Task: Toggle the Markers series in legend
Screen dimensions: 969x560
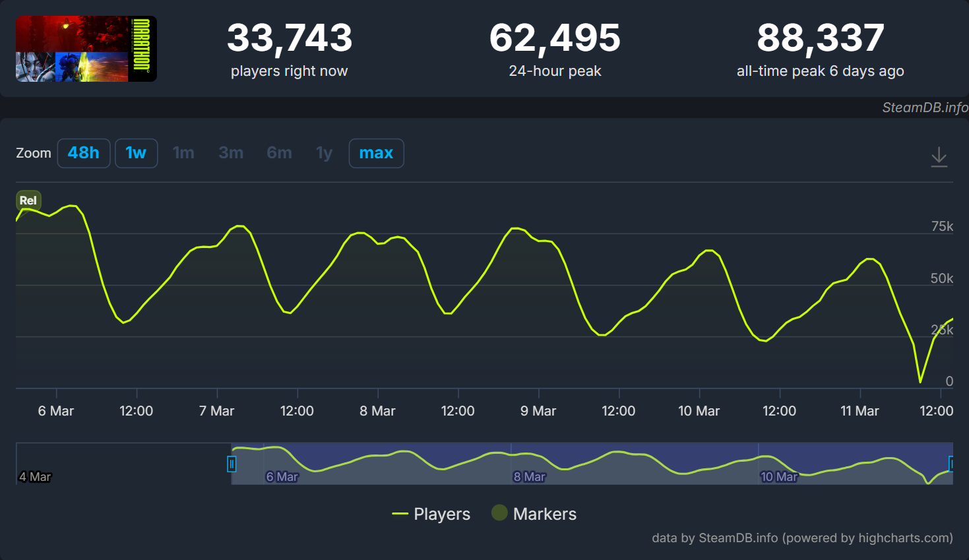Action: [x=544, y=514]
